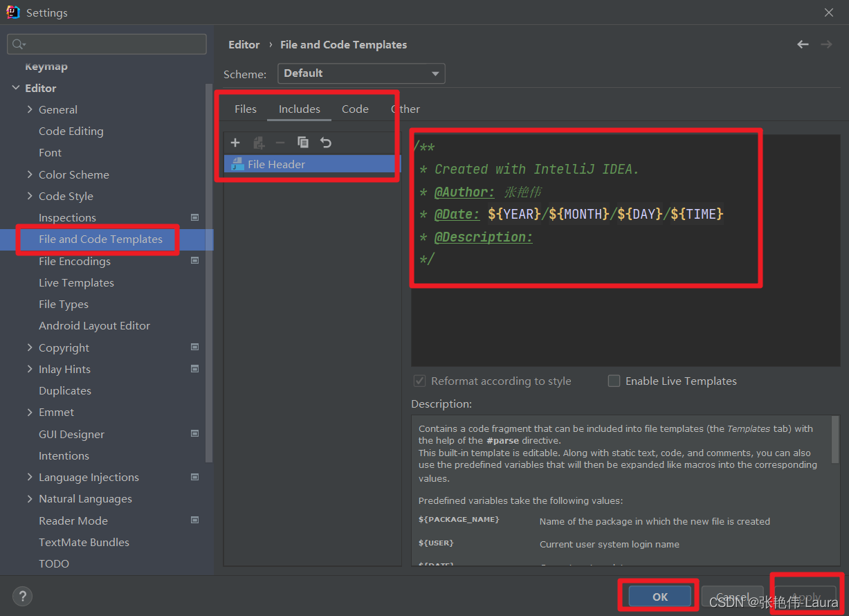Close the Settings dialog window

point(829,12)
